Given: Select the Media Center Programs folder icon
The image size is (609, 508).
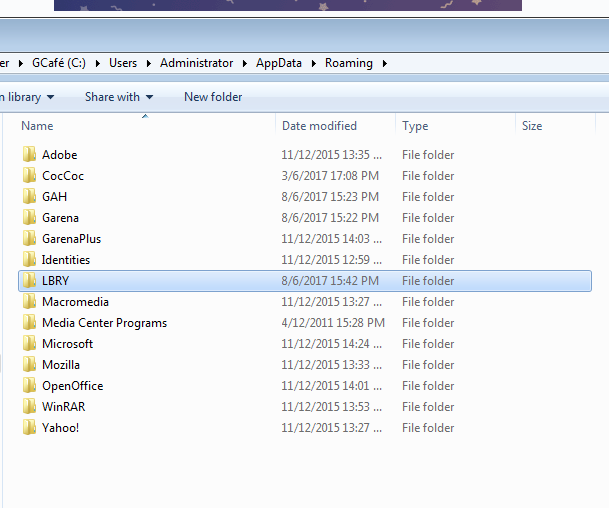Looking at the screenshot, I should 29,322.
